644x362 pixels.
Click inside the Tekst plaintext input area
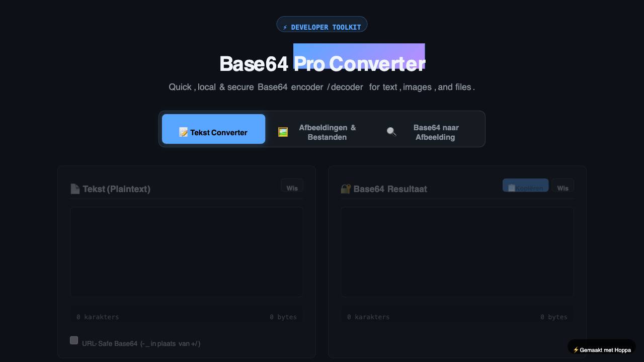tap(187, 252)
